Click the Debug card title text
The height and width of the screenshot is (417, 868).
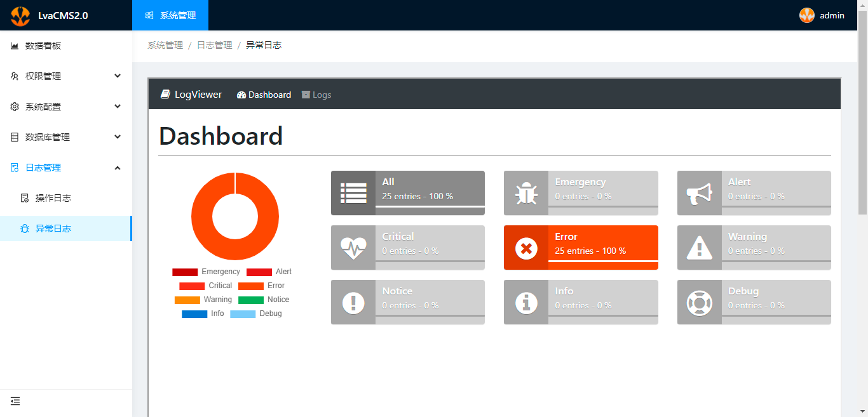pos(743,291)
